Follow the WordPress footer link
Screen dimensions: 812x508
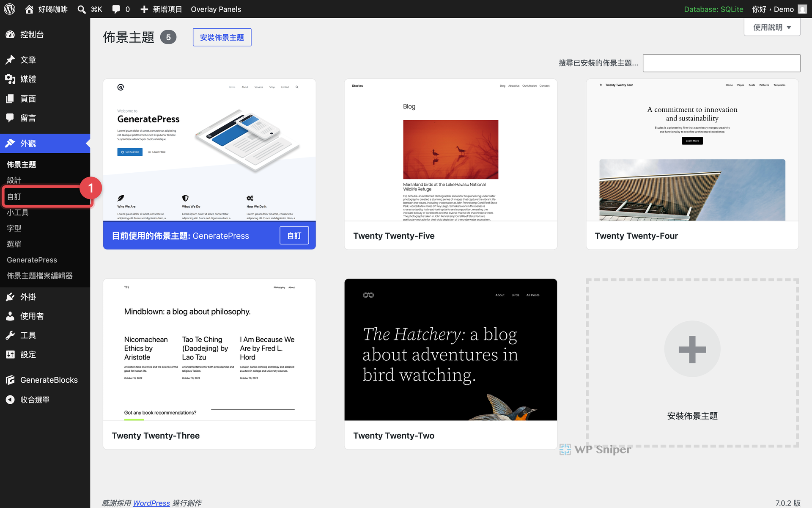coord(151,503)
